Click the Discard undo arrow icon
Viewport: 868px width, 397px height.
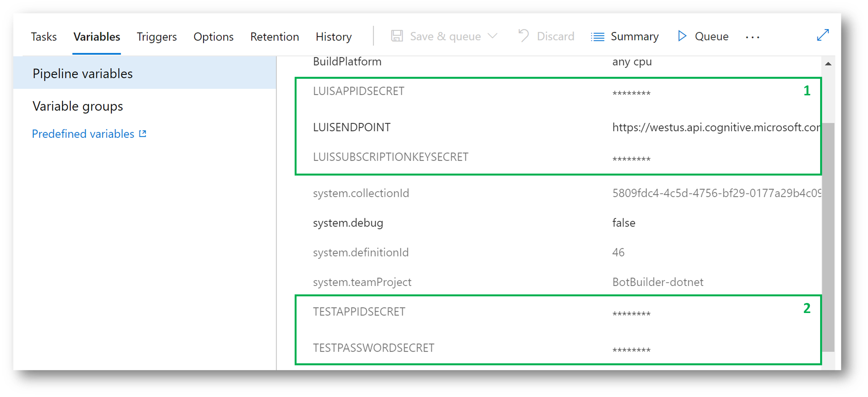(x=523, y=36)
